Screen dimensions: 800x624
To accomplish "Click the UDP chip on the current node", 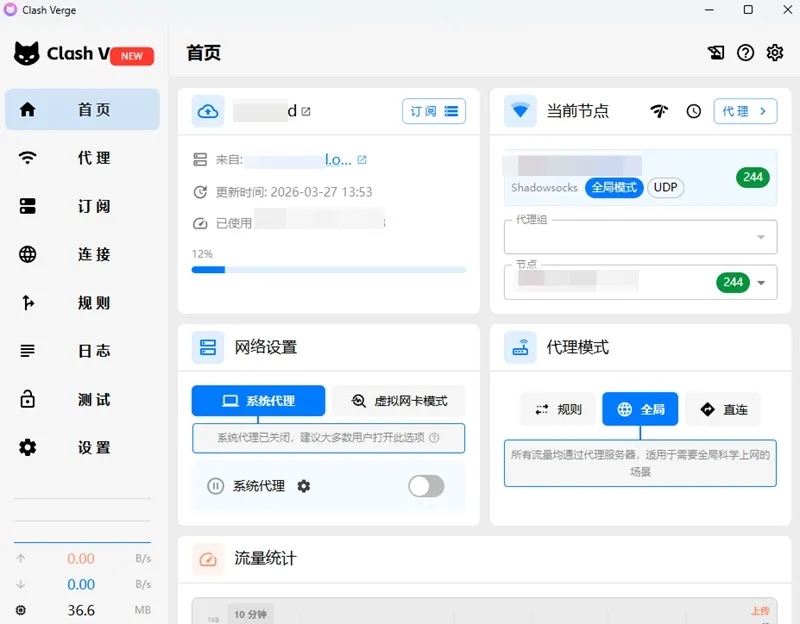I will click(x=665, y=188).
